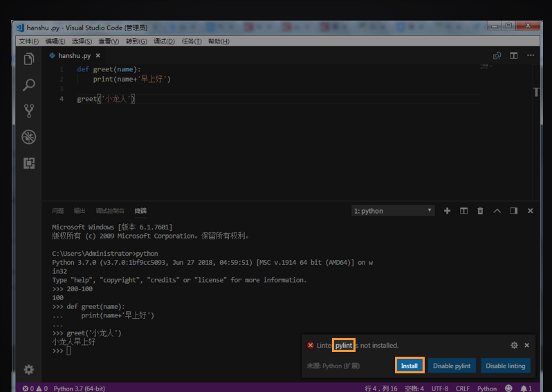Screen dimensions: 552x392
Task: Maximize the panel with the up chevron
Action: pos(497,211)
